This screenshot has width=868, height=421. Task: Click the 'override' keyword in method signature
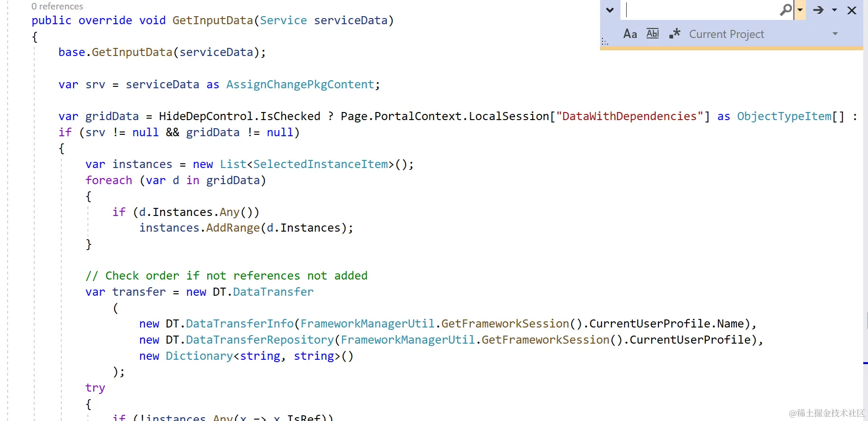105,20
